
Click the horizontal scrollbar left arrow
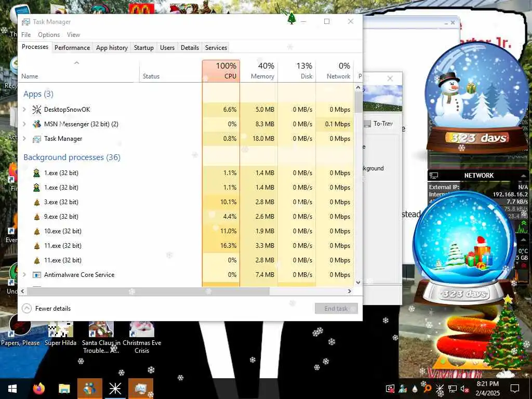[x=23, y=291]
